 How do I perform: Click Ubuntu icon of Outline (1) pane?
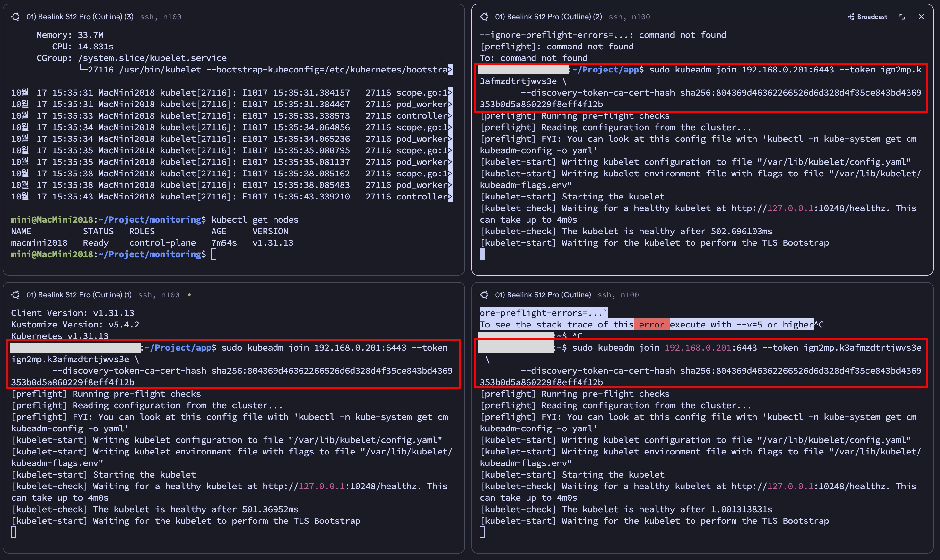coord(15,295)
